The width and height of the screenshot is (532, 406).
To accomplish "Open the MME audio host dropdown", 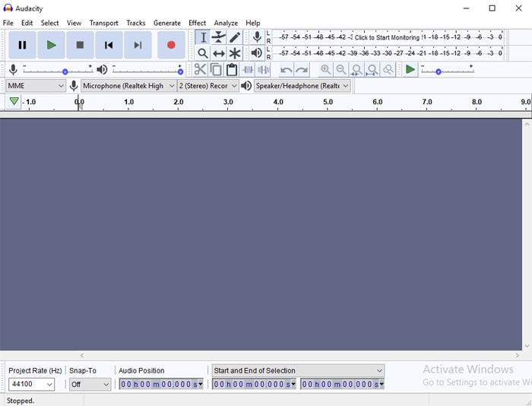I will point(36,86).
